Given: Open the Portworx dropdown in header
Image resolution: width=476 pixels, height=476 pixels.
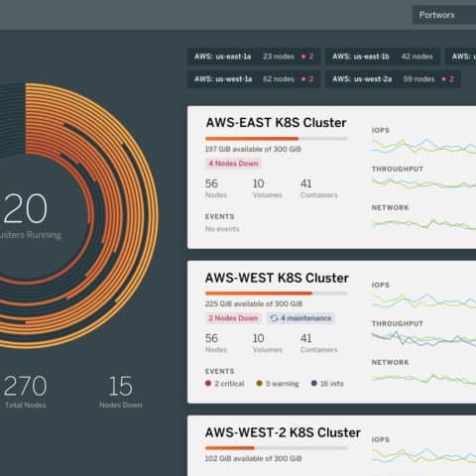Looking at the screenshot, I should tap(444, 15).
